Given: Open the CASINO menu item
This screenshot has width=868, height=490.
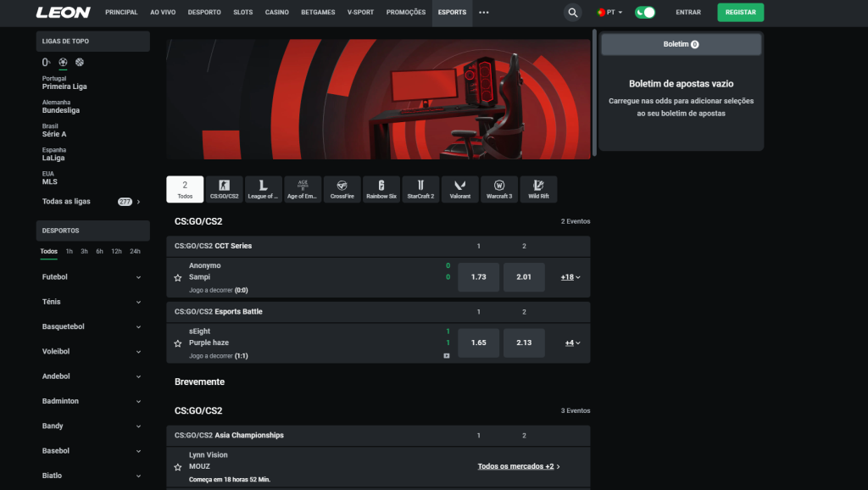Looking at the screenshot, I should [277, 12].
